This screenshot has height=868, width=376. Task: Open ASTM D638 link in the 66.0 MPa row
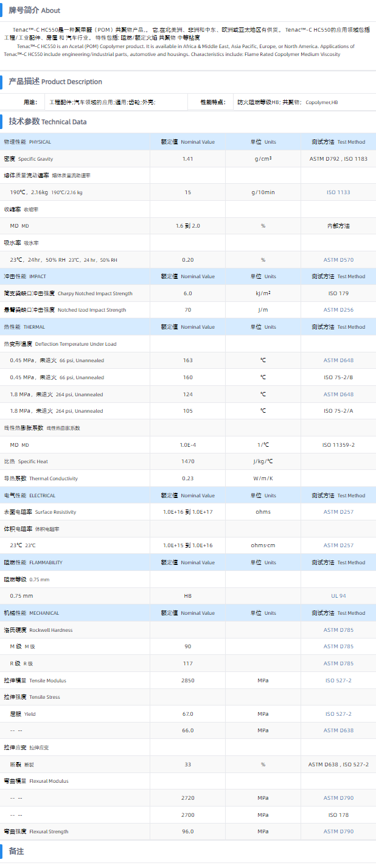coord(338,730)
